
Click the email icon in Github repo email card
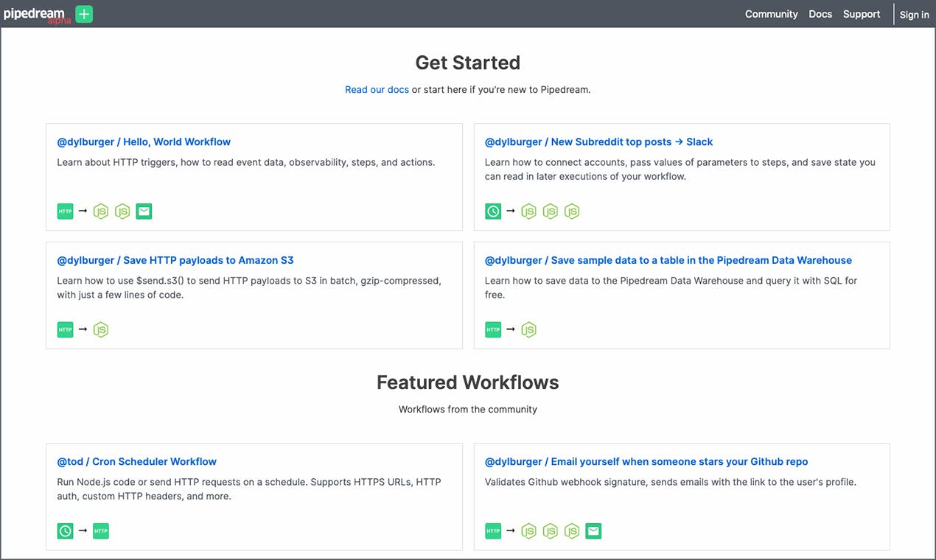[593, 531]
